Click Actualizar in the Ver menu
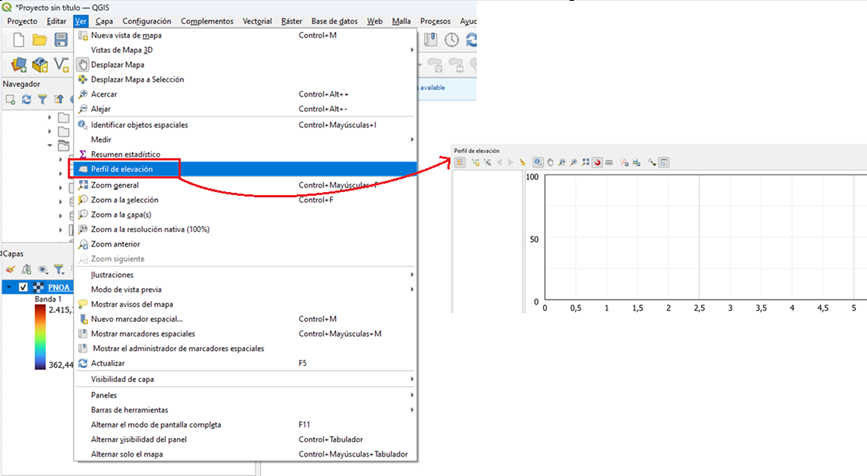This screenshot has width=867, height=476. click(x=108, y=363)
